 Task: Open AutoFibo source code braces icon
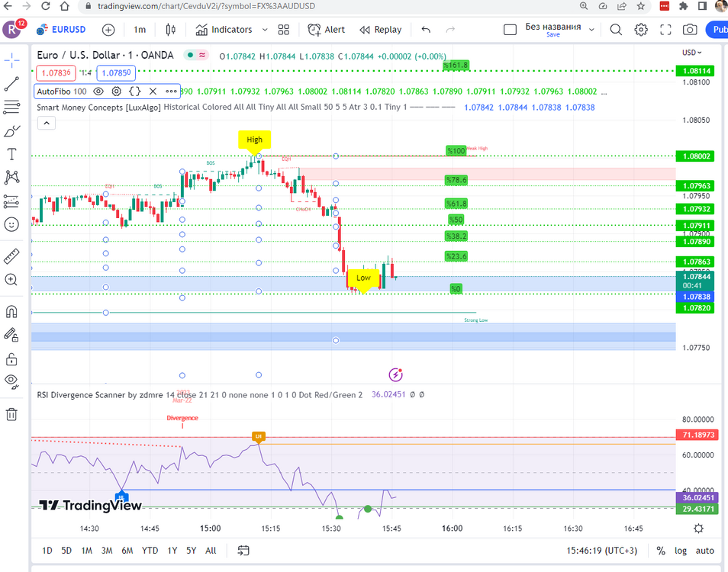[x=134, y=92]
